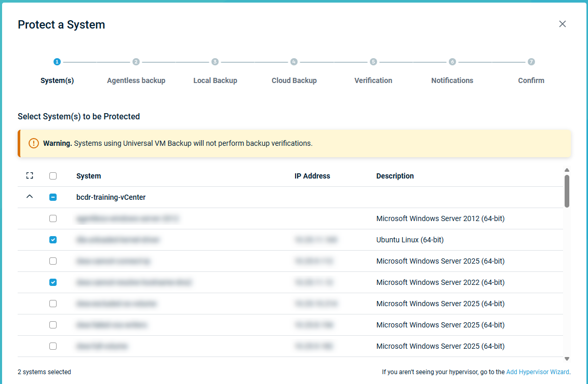588x384 pixels.
Task: Click the expand-all fullscreen icon in table header
Action: (30, 176)
